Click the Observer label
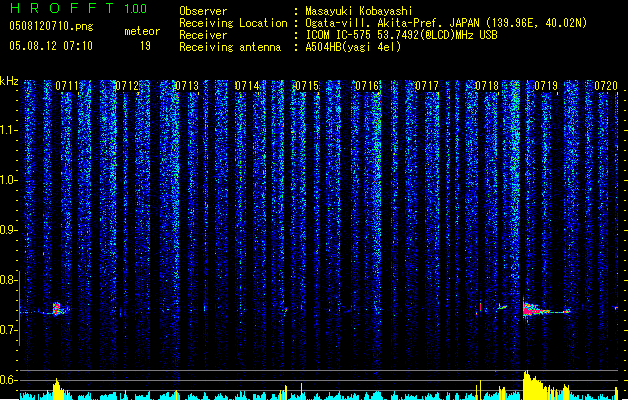Image resolution: width=629 pixels, height=400 pixels. click(203, 11)
